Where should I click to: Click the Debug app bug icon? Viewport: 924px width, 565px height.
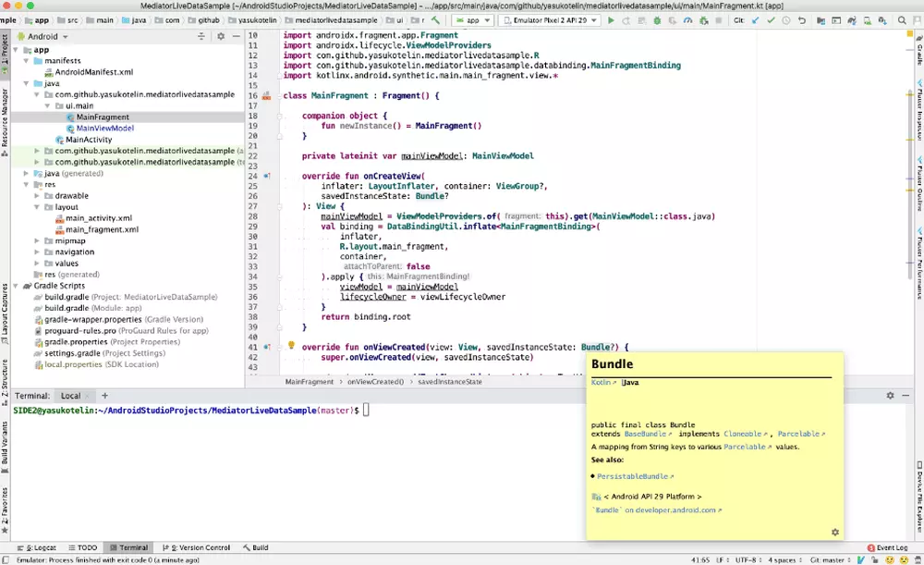(x=657, y=20)
